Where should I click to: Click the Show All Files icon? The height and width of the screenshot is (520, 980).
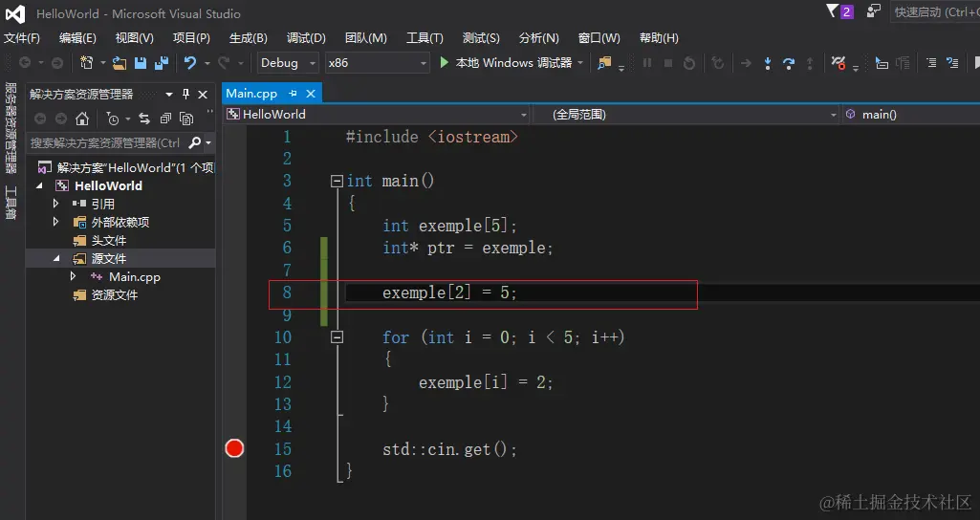click(x=186, y=119)
